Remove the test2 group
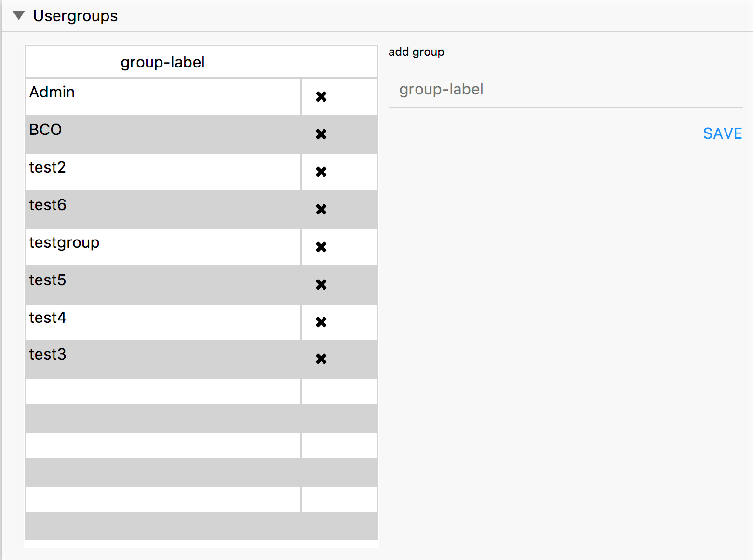 321,172
